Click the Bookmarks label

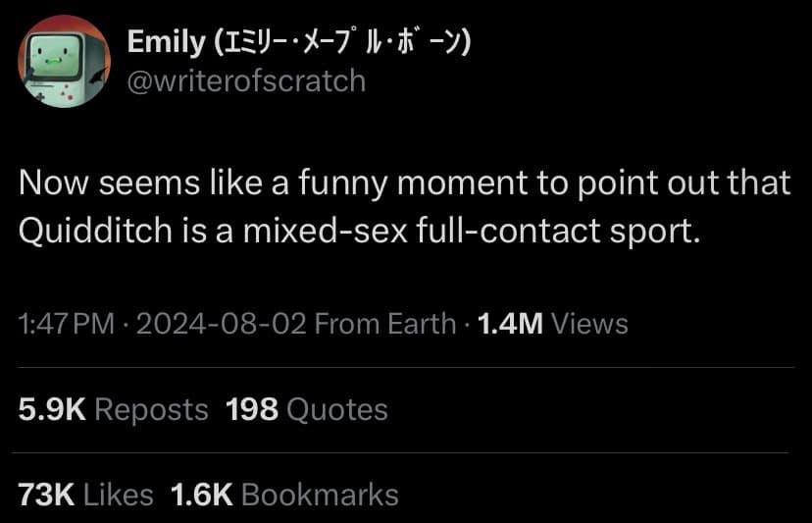pyautogui.click(x=319, y=495)
